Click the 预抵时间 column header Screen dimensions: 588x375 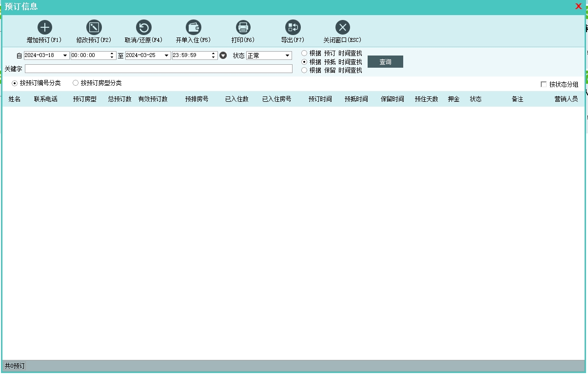(356, 99)
